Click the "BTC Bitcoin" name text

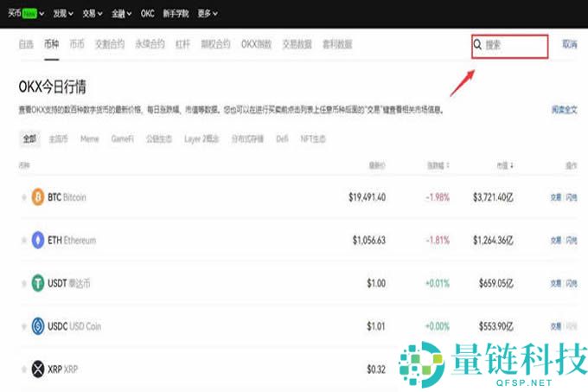pos(67,197)
